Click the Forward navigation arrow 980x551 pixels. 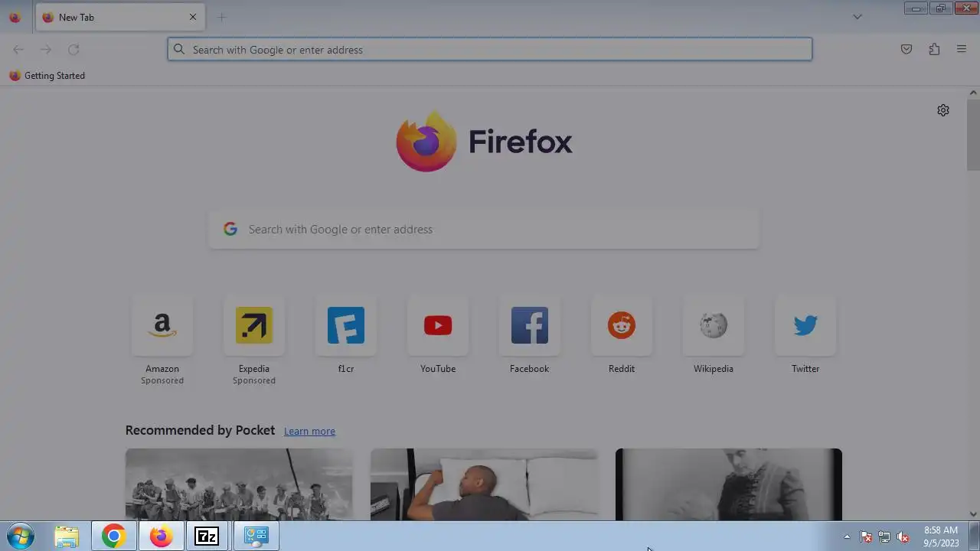(x=46, y=50)
